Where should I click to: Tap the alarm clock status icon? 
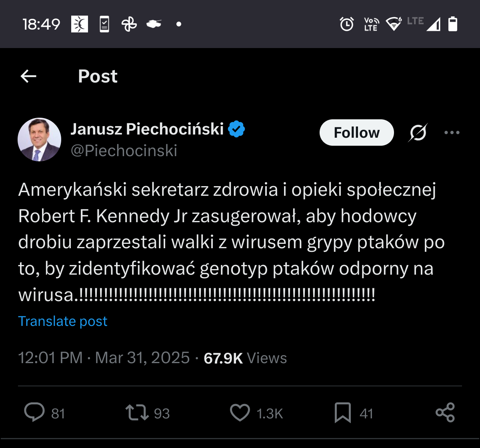click(x=346, y=24)
